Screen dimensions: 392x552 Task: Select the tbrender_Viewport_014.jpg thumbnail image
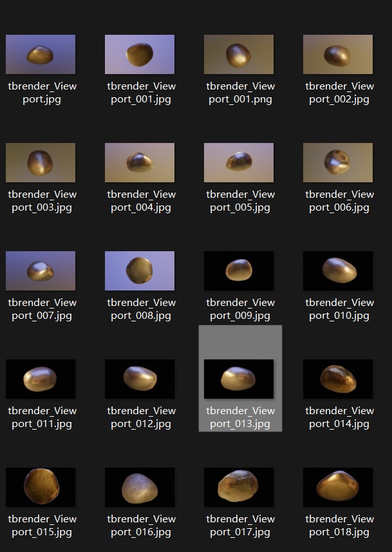click(338, 379)
